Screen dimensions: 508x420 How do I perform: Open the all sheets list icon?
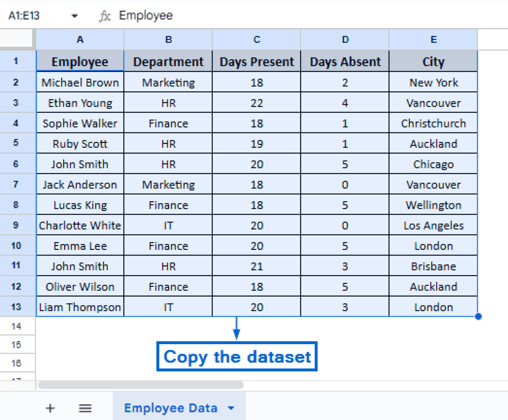(85, 408)
